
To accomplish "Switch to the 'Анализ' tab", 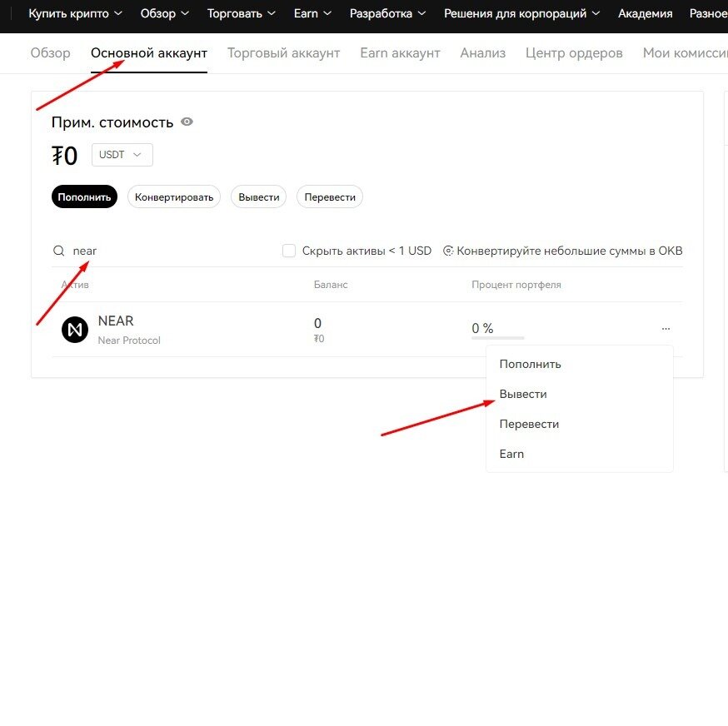I will 482,52.
